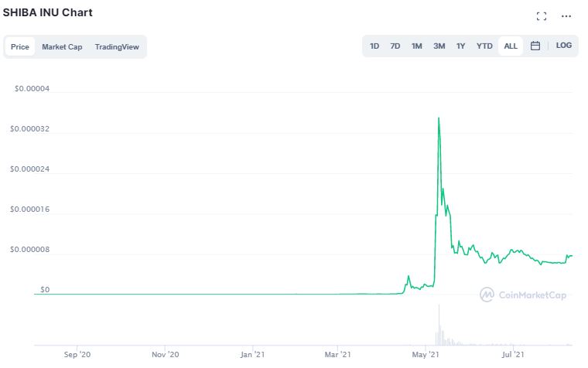Viewport: 588px width, 368px height.
Task: Click the Nov '20 date label
Action: [165, 355]
